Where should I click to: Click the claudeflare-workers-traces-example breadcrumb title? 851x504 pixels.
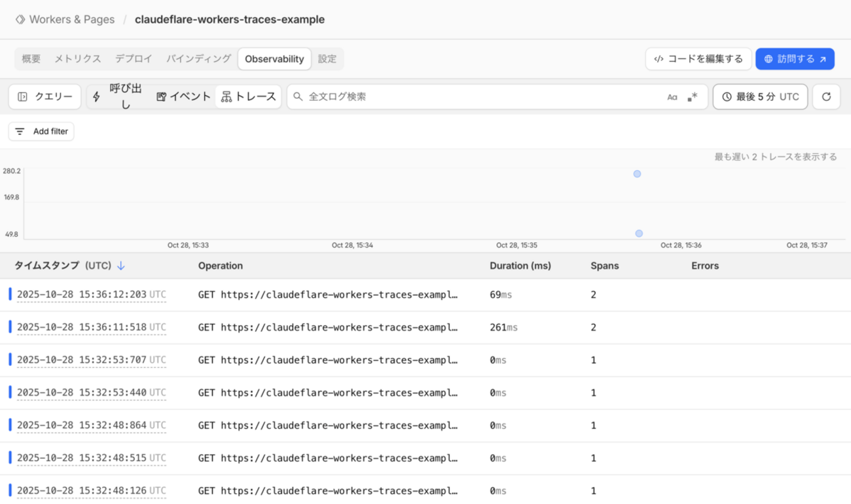click(x=230, y=20)
